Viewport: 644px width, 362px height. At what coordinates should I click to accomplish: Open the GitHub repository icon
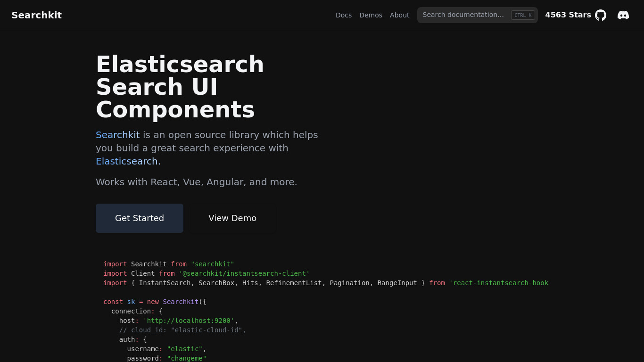click(601, 15)
